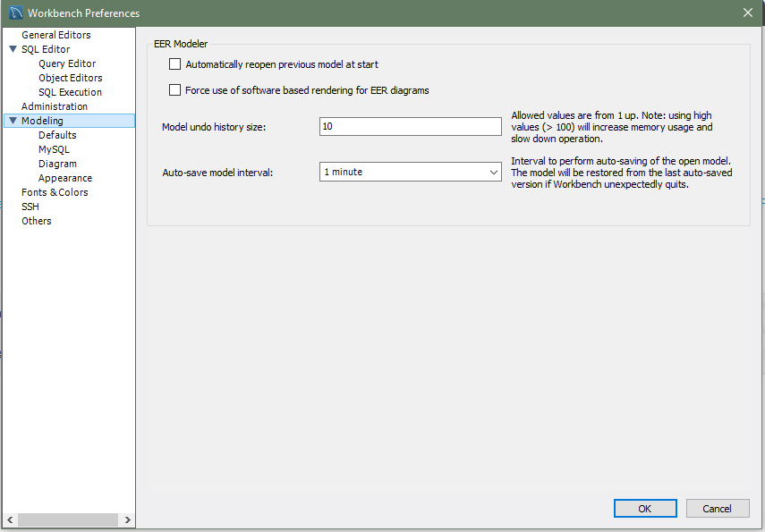This screenshot has height=532, width=765.
Task: Toggle software based rendering for EER diagrams
Action: coord(175,90)
